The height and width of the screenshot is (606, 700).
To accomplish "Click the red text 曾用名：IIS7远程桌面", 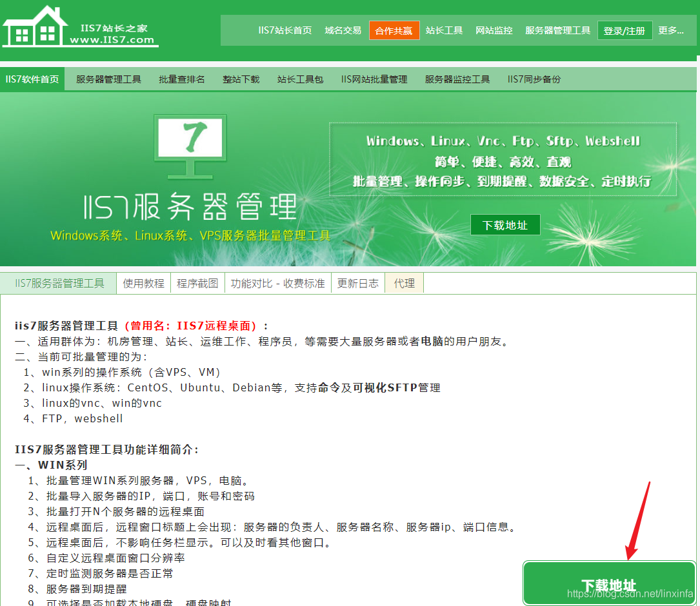I will pyautogui.click(x=190, y=326).
